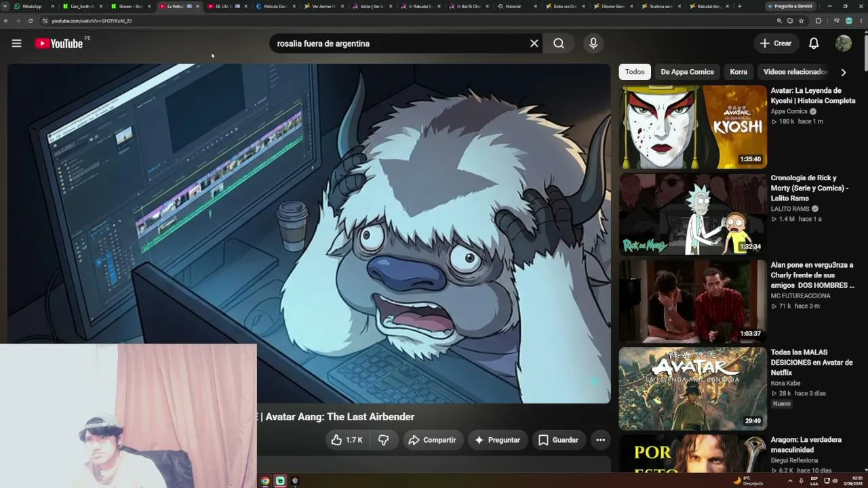Switch to the Lian_Sorth browser tab

[x=82, y=6]
